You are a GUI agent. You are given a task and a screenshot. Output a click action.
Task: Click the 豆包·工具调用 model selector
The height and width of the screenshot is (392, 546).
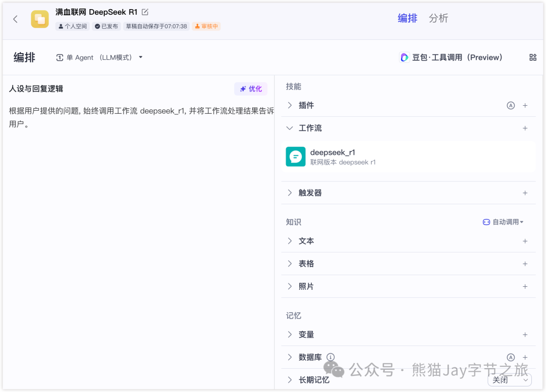[451, 58]
